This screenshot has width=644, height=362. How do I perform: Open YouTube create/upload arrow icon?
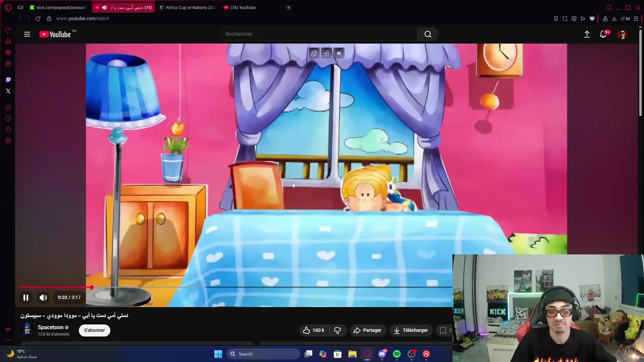click(587, 34)
